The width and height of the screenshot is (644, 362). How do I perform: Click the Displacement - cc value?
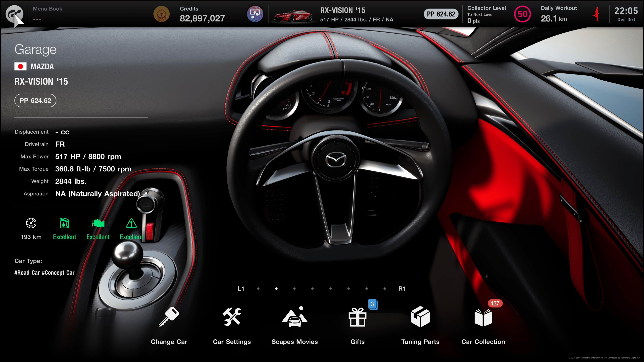coord(62,132)
